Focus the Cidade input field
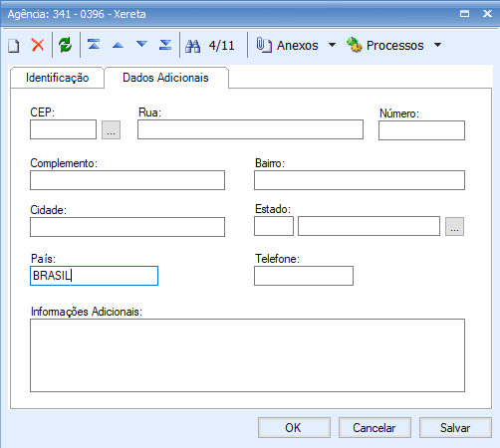This screenshot has height=448, width=500. click(x=127, y=227)
